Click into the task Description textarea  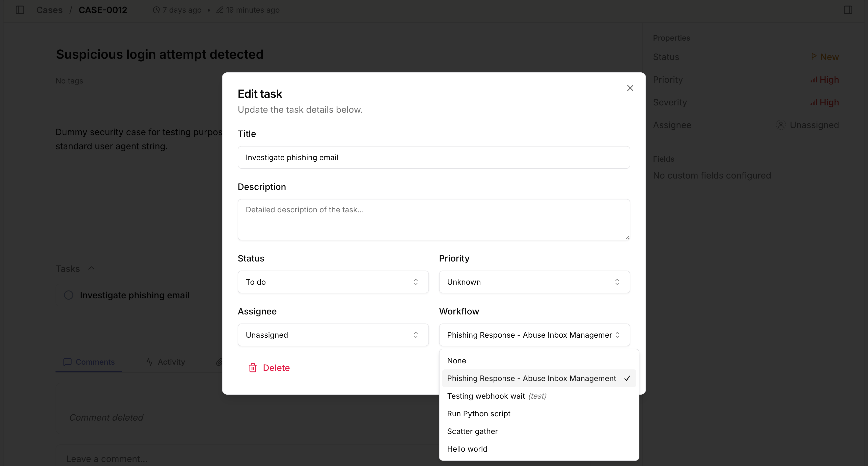pyautogui.click(x=434, y=220)
